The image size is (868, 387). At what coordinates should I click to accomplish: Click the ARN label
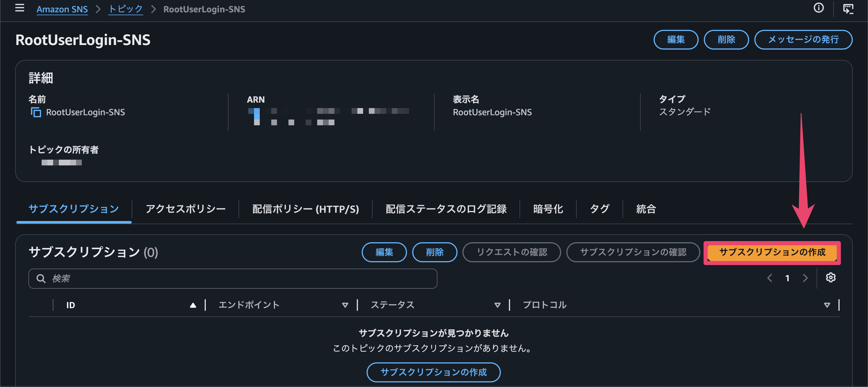256,99
